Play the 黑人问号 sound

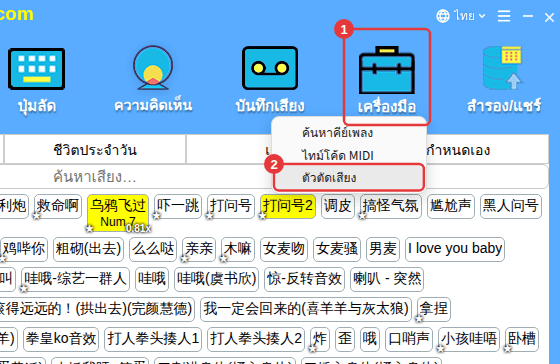[511, 206]
